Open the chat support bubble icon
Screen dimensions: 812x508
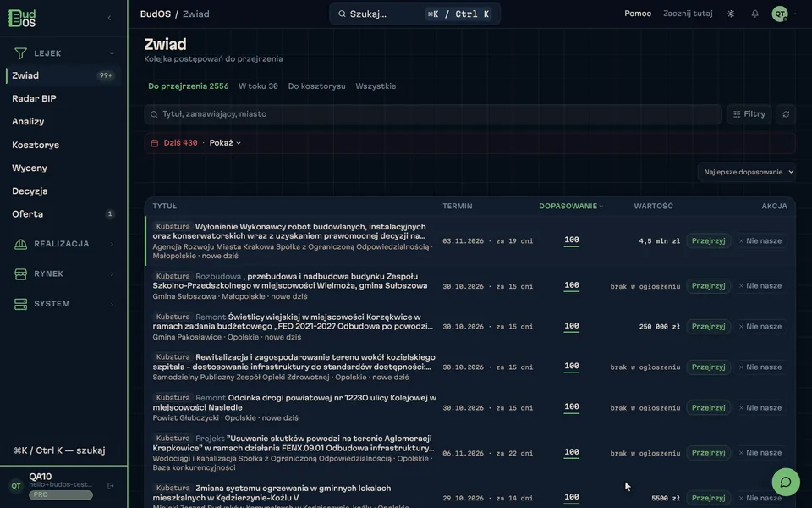(786, 482)
